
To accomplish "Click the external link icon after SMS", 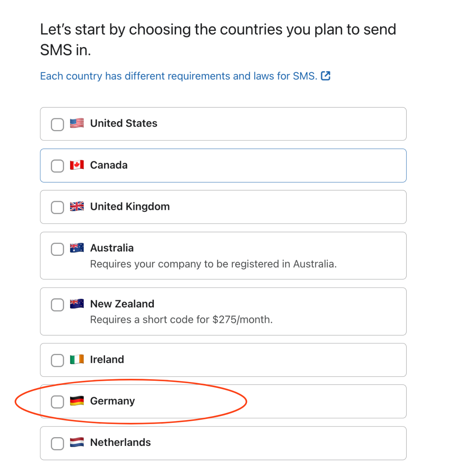I will 326,76.
